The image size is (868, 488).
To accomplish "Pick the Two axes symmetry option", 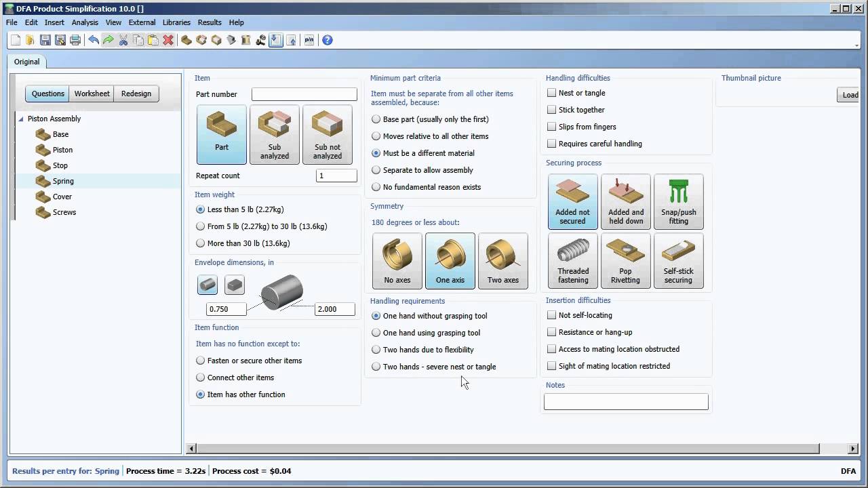I will pyautogui.click(x=503, y=261).
